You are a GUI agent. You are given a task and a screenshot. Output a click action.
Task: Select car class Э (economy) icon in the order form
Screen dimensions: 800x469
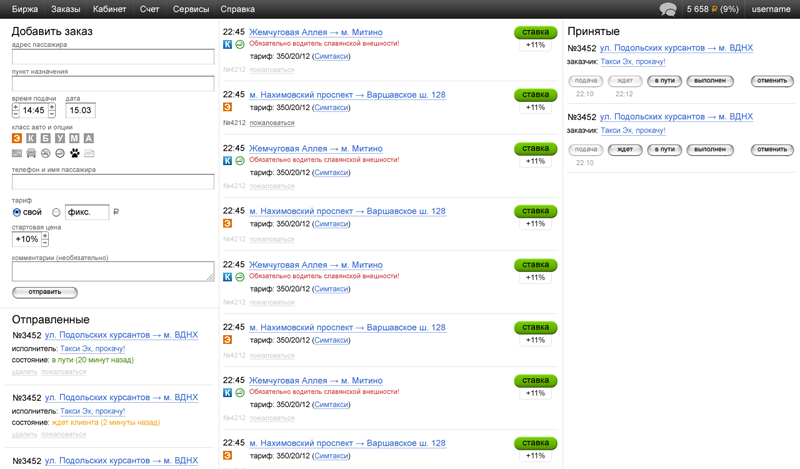pos(17,138)
